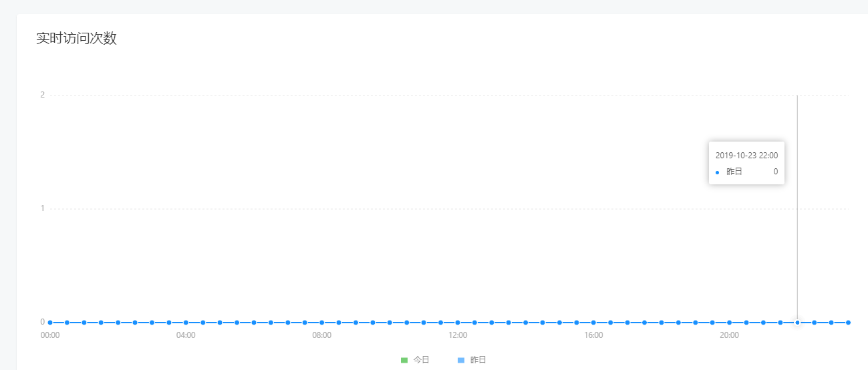Click the tooltip date 2019-10-23 22:00
Screen dimensions: 868x370
click(746, 155)
